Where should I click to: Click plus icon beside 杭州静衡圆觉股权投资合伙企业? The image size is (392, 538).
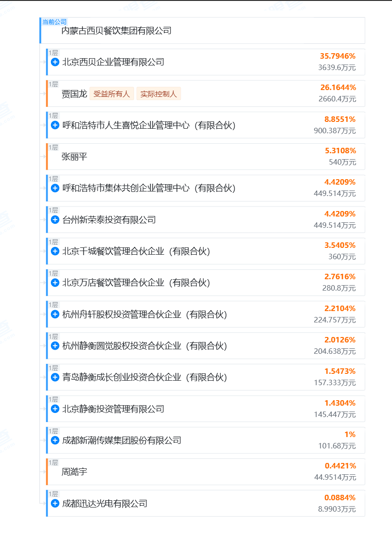(55, 346)
